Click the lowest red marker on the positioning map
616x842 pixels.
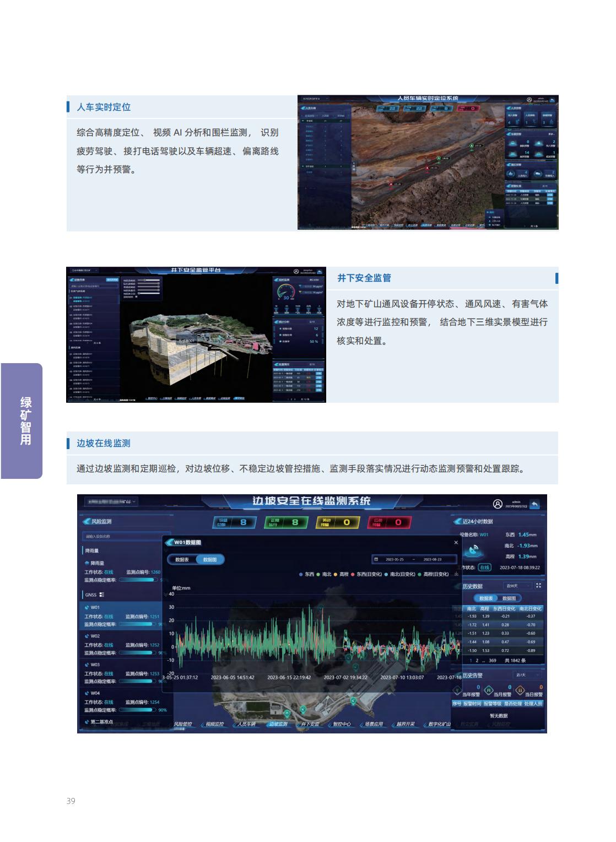[391, 184]
